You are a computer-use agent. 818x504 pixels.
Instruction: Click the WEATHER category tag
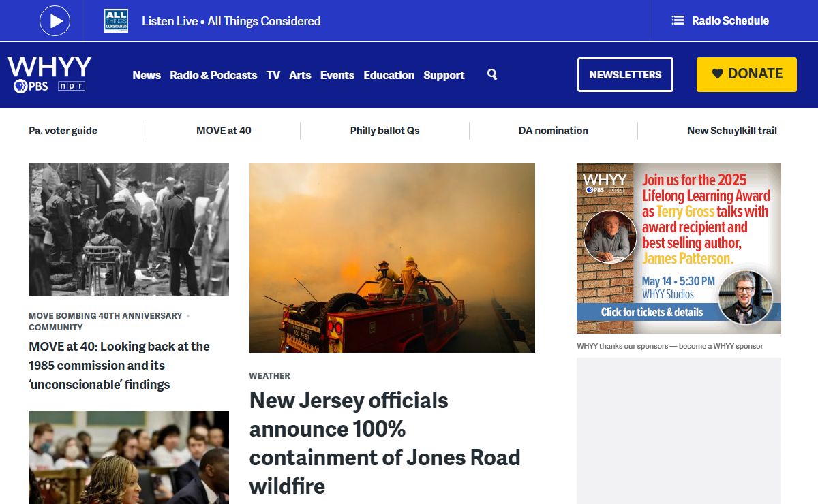270,376
